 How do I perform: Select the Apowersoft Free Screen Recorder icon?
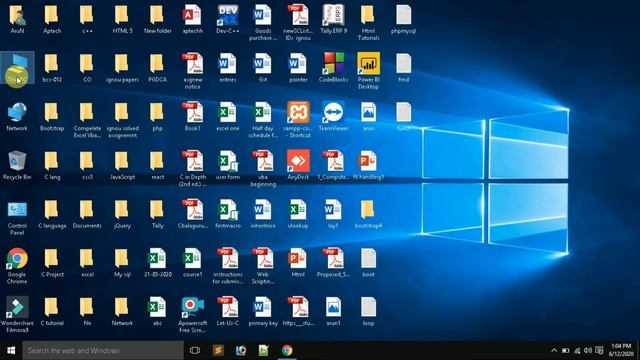[x=193, y=314]
